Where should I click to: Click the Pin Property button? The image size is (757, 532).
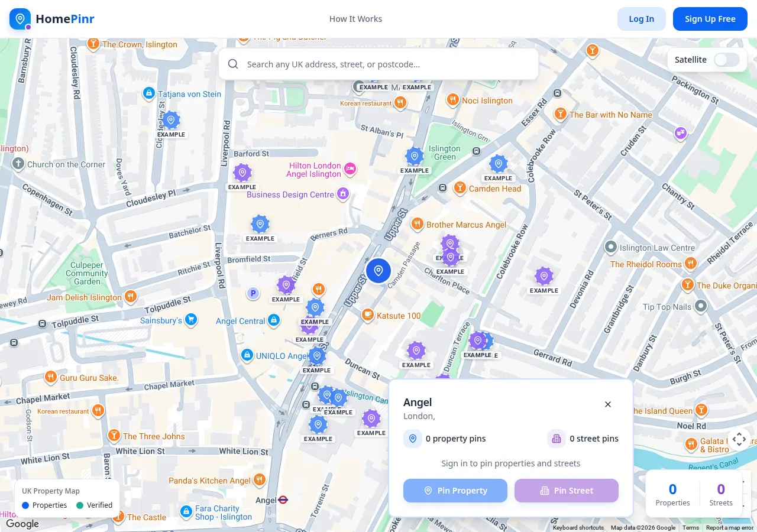[455, 491]
